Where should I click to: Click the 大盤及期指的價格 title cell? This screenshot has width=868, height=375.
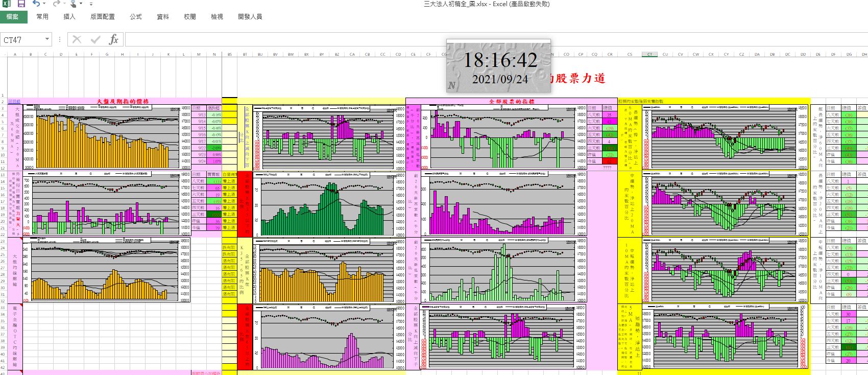123,102
